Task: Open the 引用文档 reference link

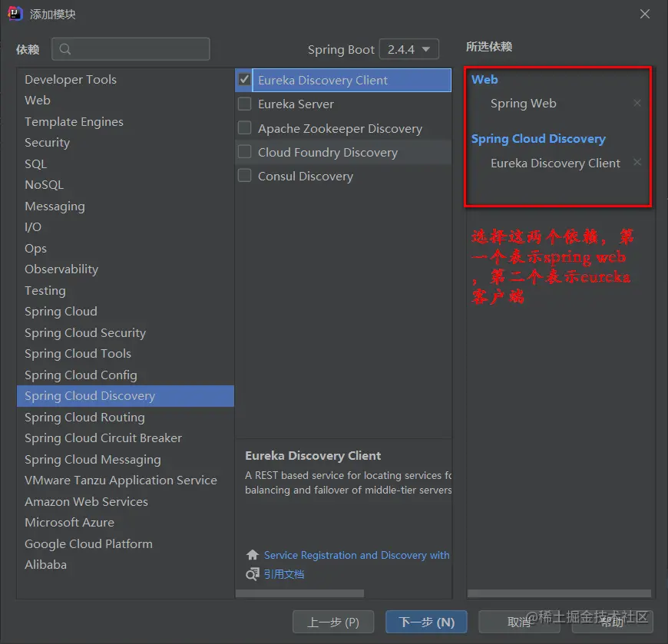Action: (284, 574)
